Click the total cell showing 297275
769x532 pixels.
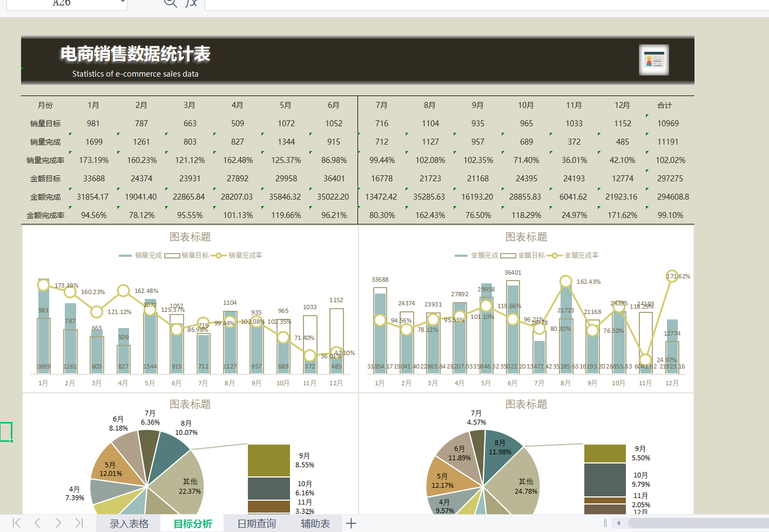point(670,179)
